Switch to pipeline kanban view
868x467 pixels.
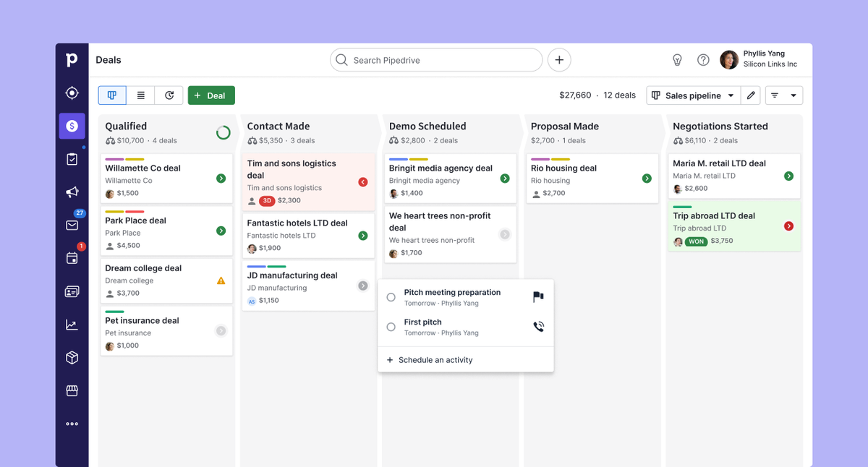click(x=112, y=95)
